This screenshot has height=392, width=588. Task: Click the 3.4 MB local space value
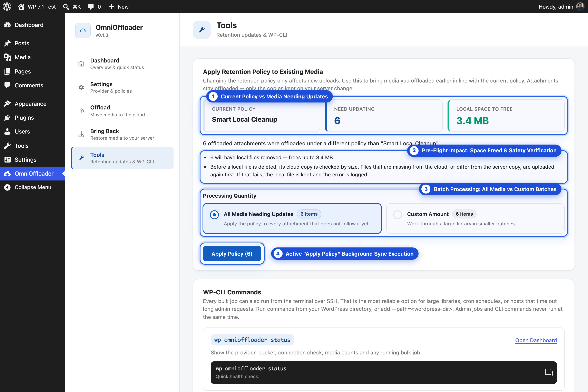point(472,121)
